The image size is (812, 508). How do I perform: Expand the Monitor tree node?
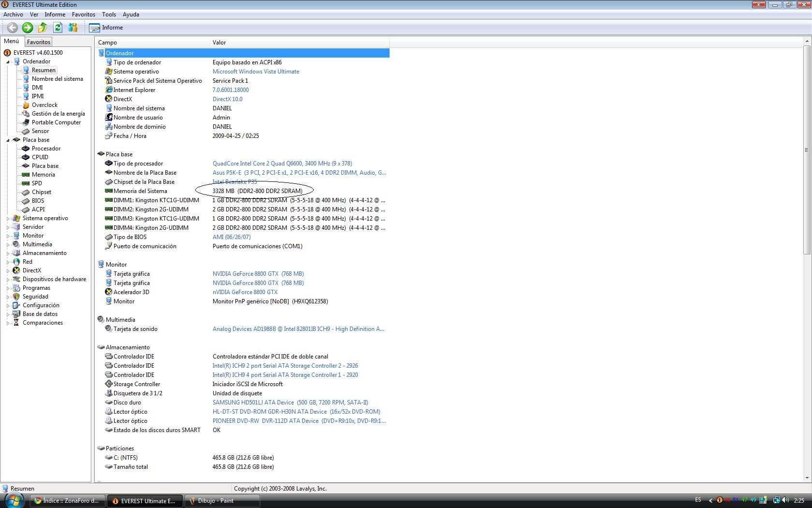[x=8, y=236]
